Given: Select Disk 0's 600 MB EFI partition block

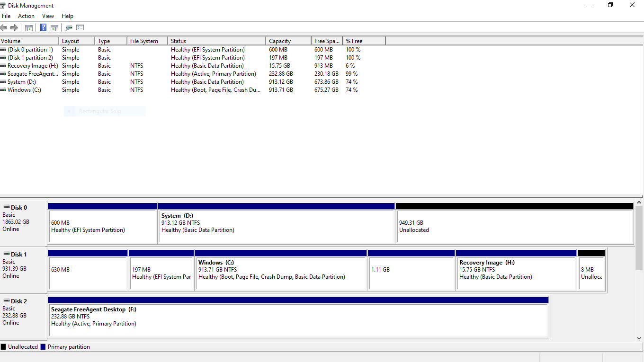Looking at the screenshot, I should click(102, 223).
